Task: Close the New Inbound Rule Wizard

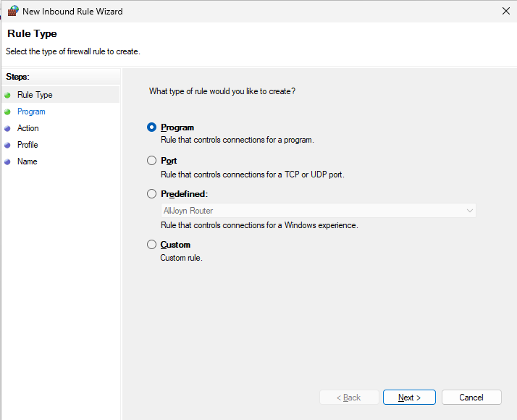Action: pyautogui.click(x=506, y=11)
